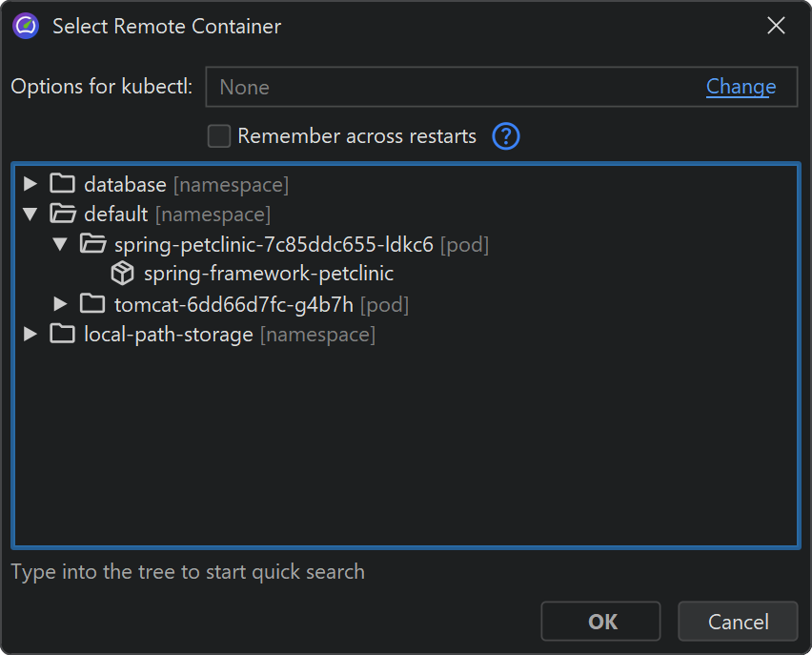Click the local-path-storage folder icon
The image size is (812, 655).
[x=62, y=335]
